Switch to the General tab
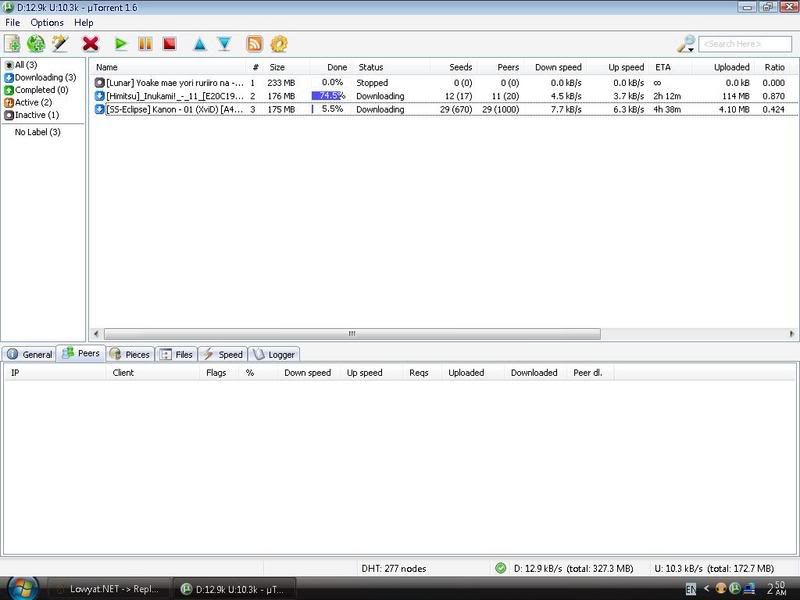The image size is (800, 600). (x=30, y=354)
